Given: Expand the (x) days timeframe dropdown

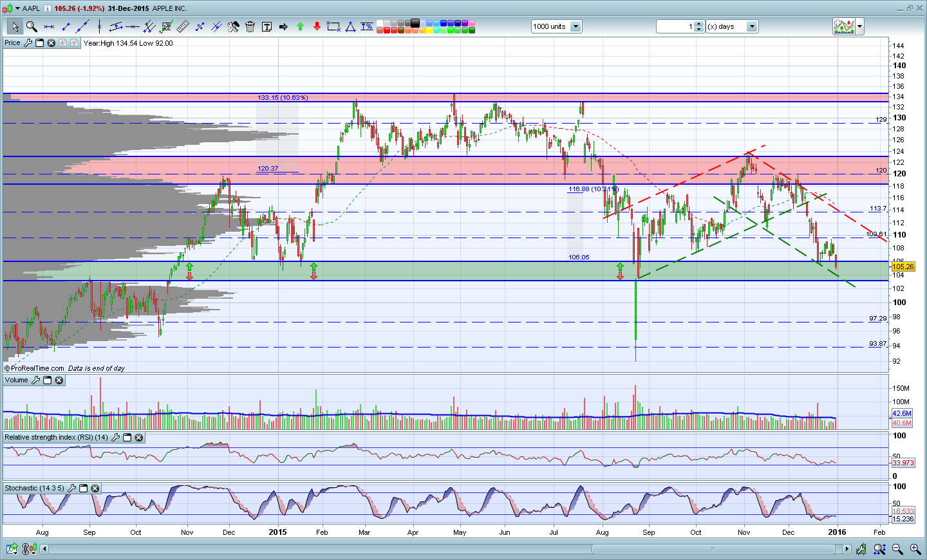Looking at the screenshot, I should (751, 26).
